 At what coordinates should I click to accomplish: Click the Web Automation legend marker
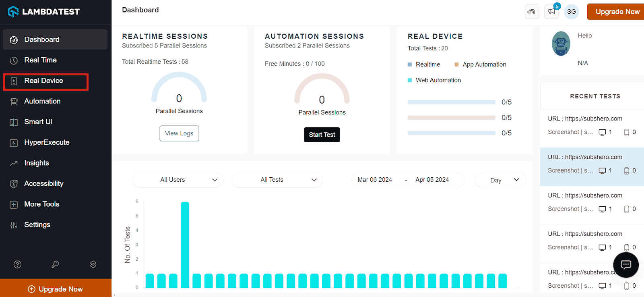coord(410,80)
